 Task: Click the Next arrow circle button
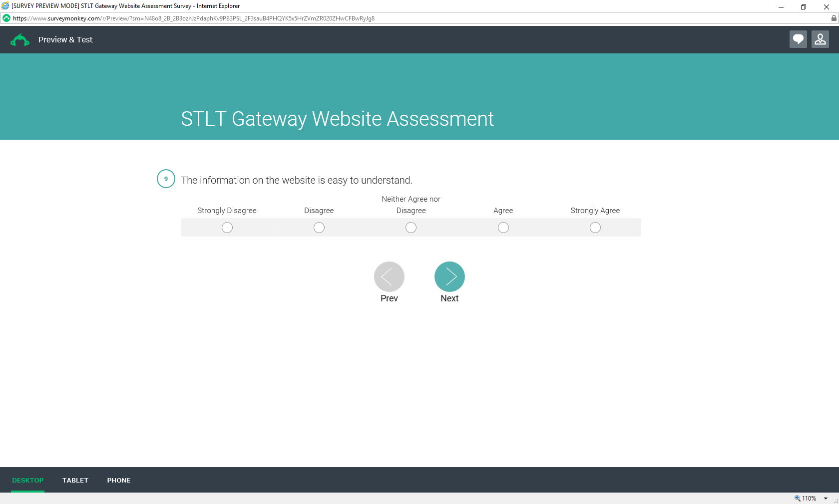click(x=449, y=276)
